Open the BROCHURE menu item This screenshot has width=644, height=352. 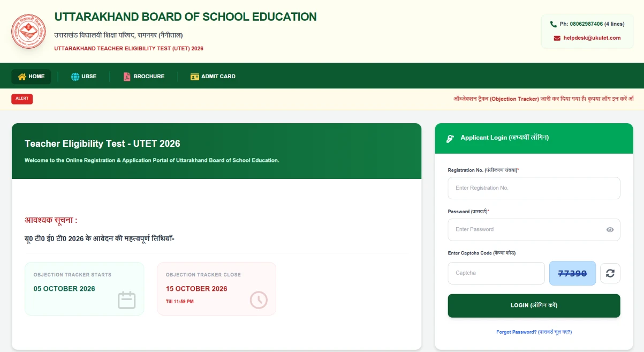point(144,77)
